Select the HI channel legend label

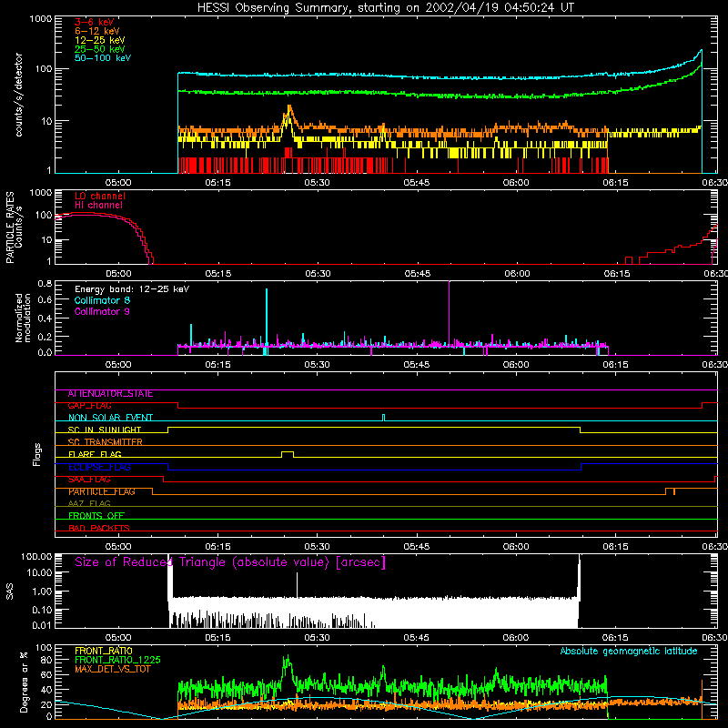tap(98, 206)
